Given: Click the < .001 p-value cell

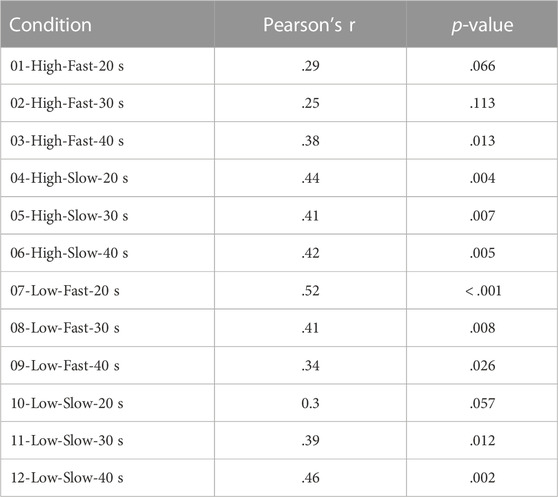Looking at the screenshot, I should pyautogui.click(x=483, y=291).
